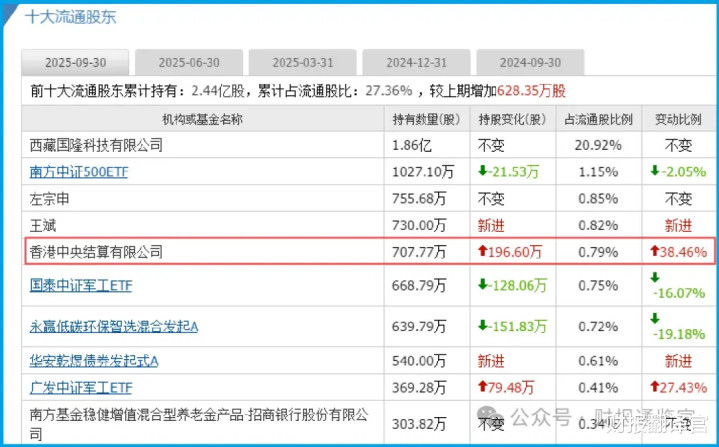
Task: Click the -151.83万 change value
Action: tap(513, 326)
